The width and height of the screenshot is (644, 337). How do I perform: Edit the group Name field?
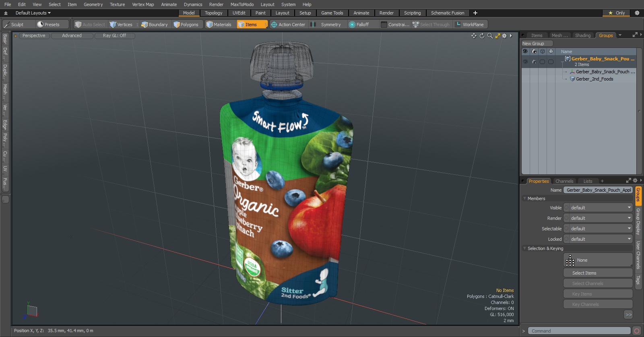(x=598, y=190)
